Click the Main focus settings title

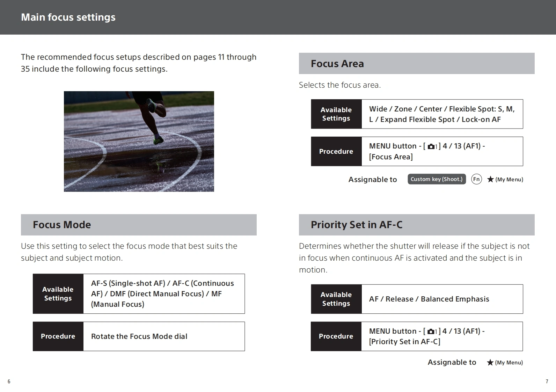(x=68, y=17)
